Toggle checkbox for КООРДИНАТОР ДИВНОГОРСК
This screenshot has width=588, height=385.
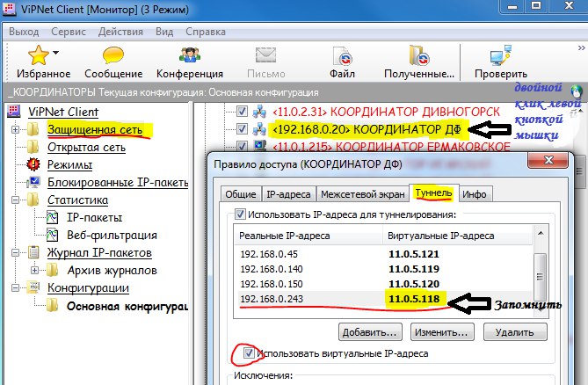[242, 112]
